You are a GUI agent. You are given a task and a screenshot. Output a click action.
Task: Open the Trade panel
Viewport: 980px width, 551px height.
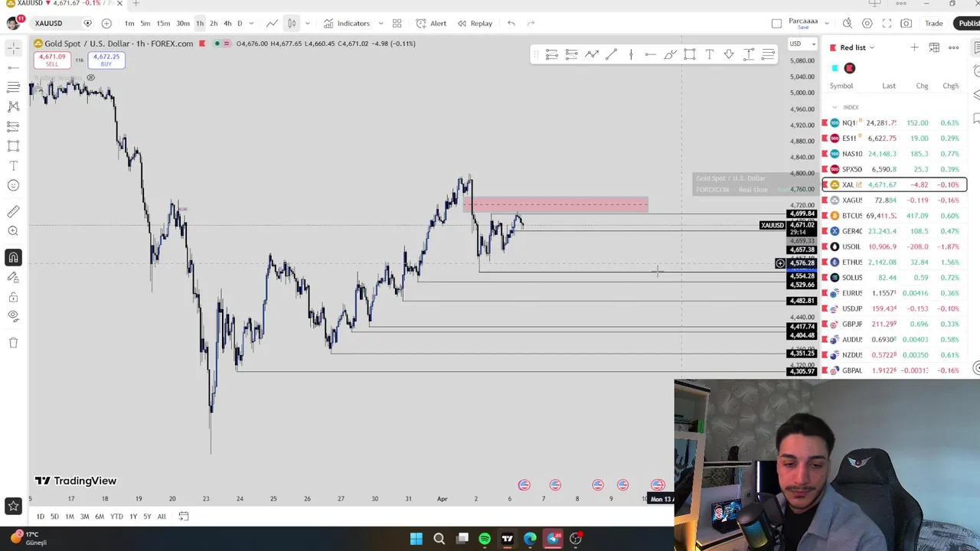coord(933,23)
